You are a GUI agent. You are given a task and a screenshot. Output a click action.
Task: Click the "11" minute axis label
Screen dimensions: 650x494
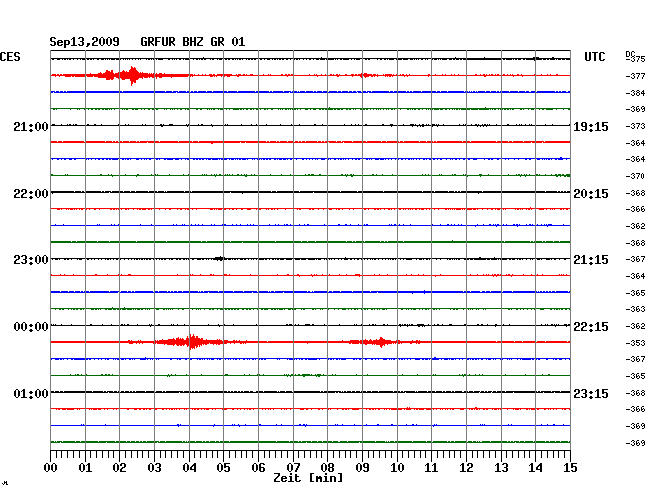pos(431,468)
